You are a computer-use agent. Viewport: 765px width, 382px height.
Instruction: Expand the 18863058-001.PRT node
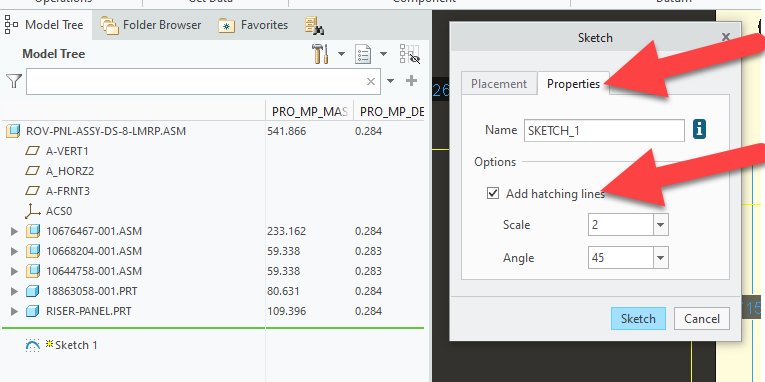[15, 291]
